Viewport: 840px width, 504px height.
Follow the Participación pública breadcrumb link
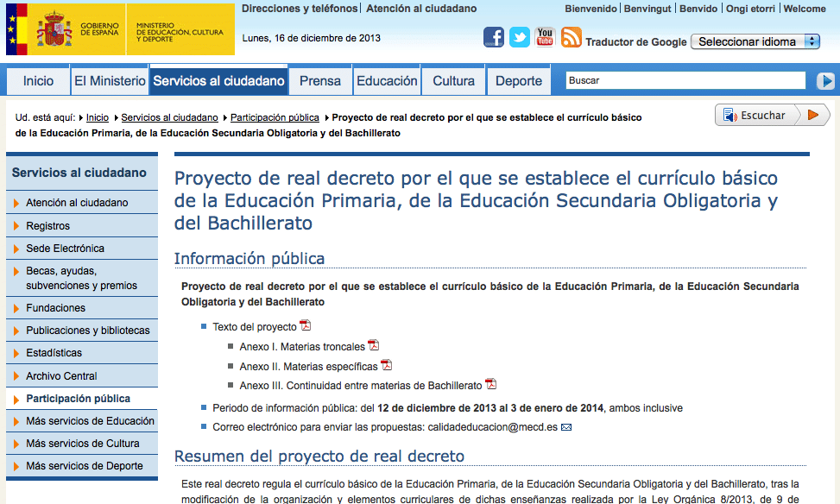[275, 117]
